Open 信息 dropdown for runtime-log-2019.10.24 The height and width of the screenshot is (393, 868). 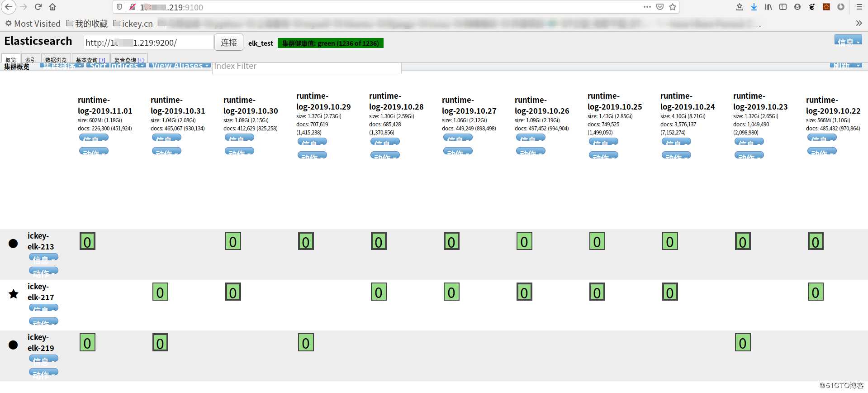pos(676,142)
